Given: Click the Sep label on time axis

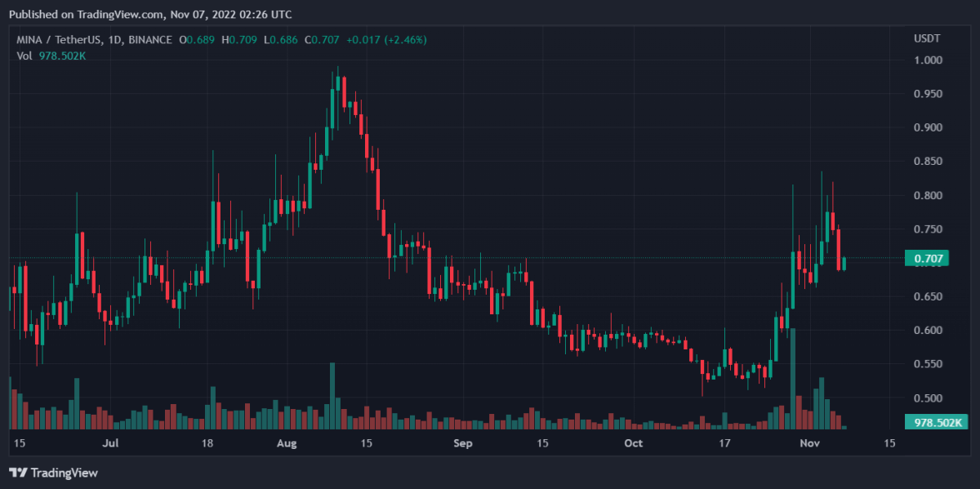Looking at the screenshot, I should [x=463, y=443].
